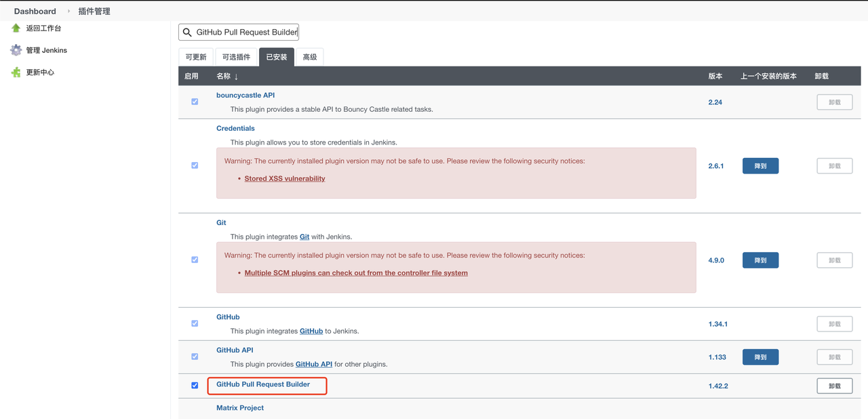This screenshot has width=868, height=419.
Task: Click the 版本 column header
Action: tap(715, 76)
